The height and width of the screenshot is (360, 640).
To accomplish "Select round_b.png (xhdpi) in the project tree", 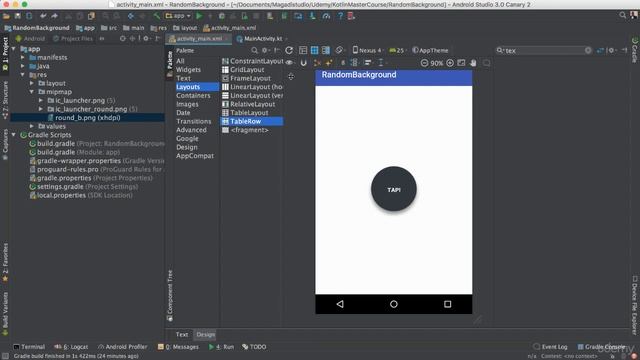I will [87, 118].
